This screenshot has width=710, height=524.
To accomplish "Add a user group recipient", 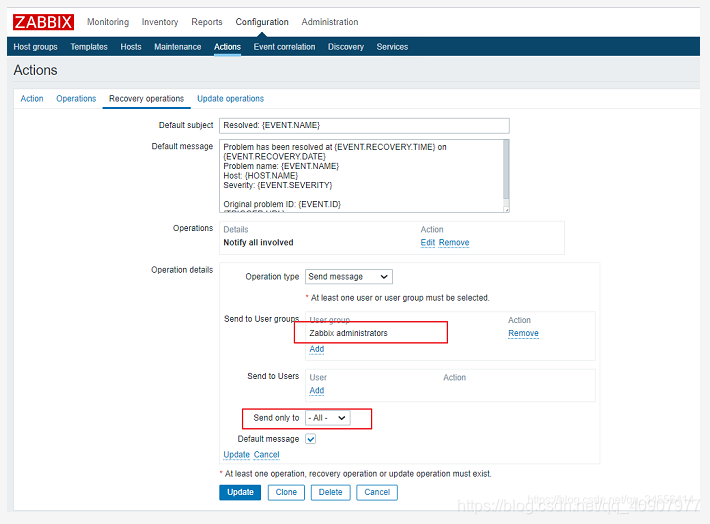I will click(317, 349).
